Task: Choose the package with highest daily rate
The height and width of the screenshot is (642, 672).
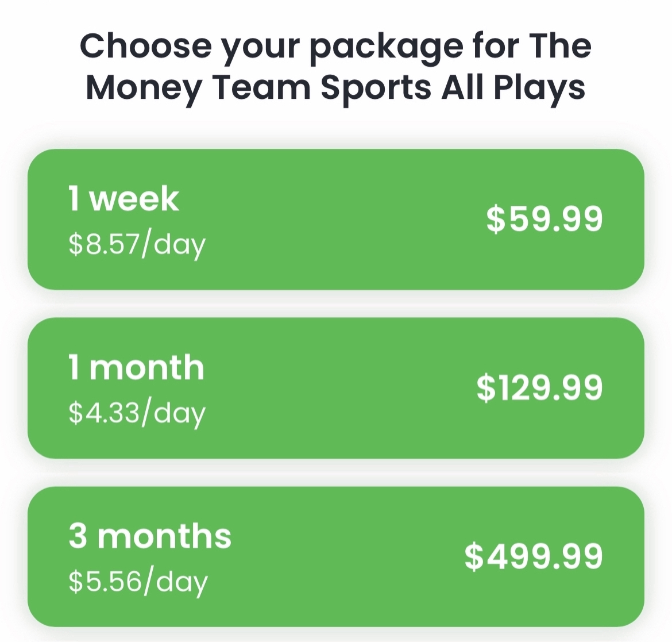Action: [x=336, y=219]
